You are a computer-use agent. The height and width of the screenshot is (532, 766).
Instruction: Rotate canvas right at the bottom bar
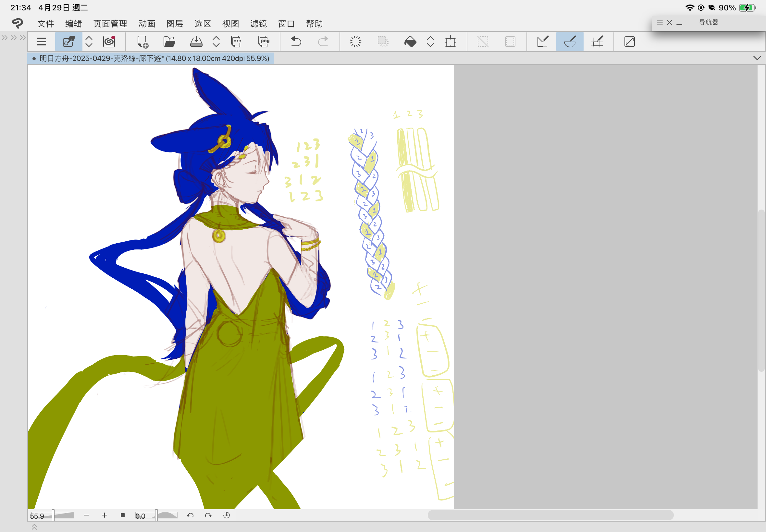(x=208, y=515)
